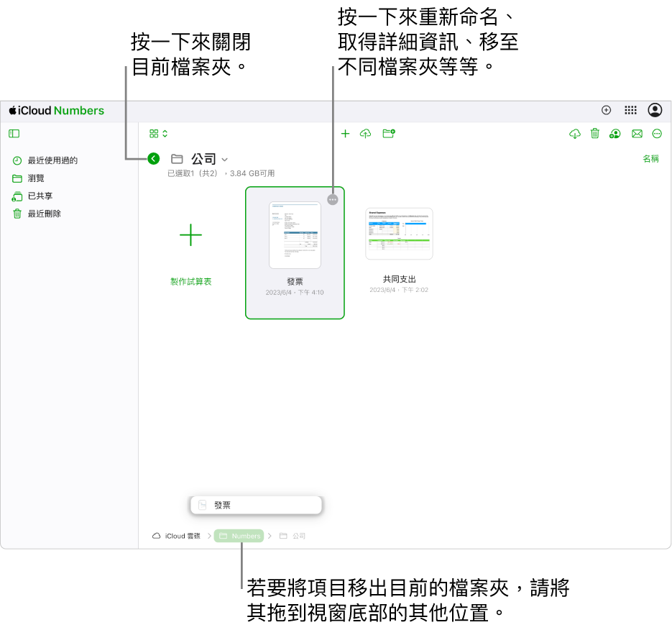Viewport: 672px width, 630px height.
Task: Expand the 公司 folder title chevron
Action: click(x=224, y=160)
